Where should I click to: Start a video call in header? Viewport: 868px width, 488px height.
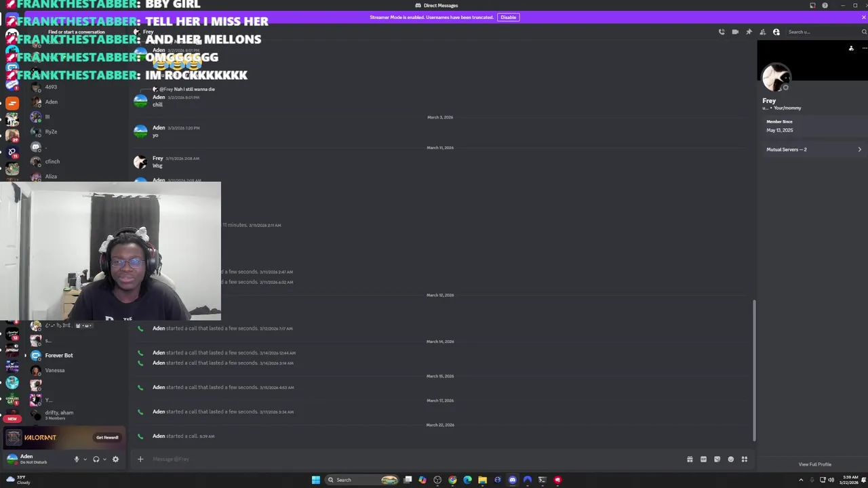735,32
